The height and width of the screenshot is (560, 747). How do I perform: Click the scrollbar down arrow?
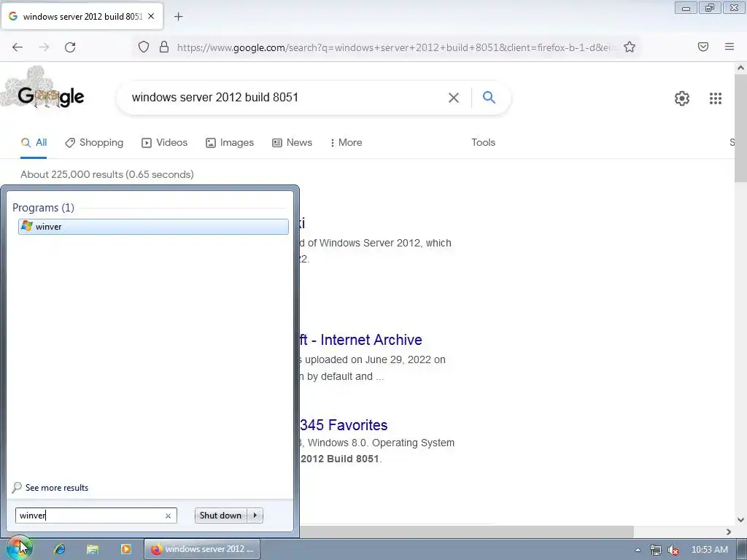click(740, 520)
